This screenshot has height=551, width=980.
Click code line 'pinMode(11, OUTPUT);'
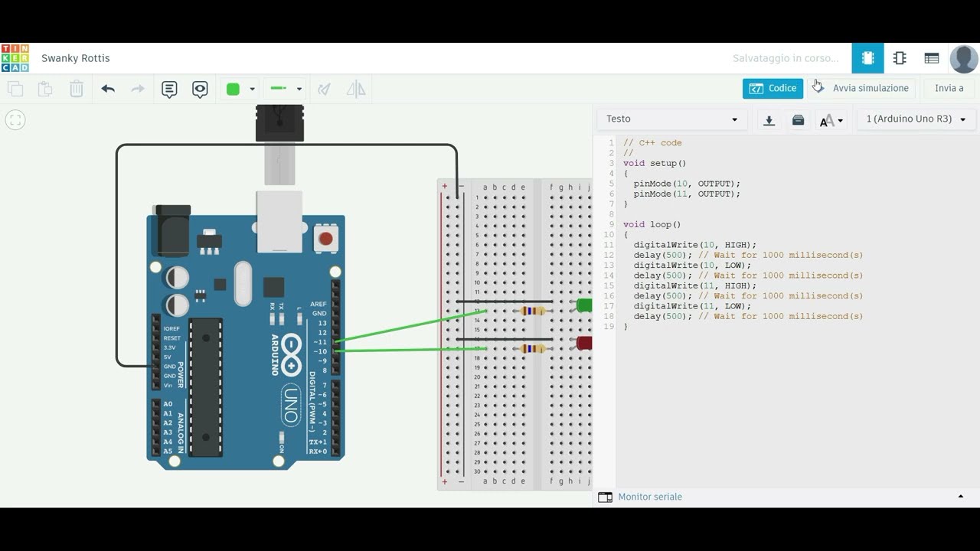(687, 194)
